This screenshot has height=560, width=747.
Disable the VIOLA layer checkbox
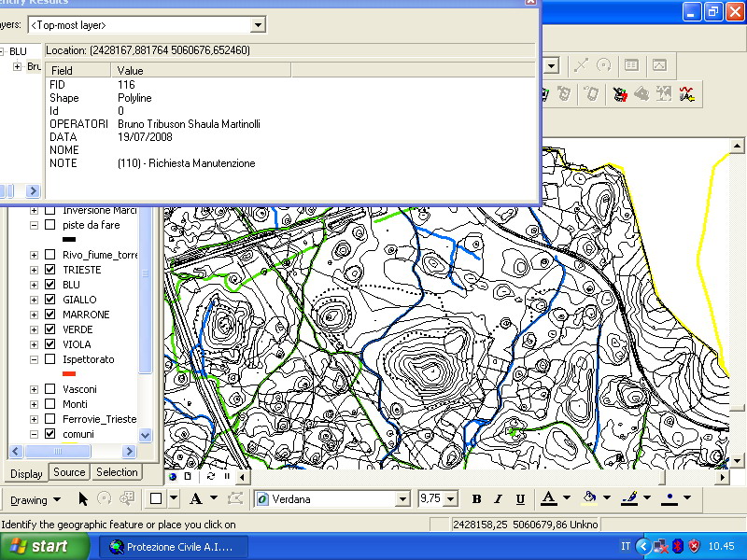pyautogui.click(x=49, y=344)
